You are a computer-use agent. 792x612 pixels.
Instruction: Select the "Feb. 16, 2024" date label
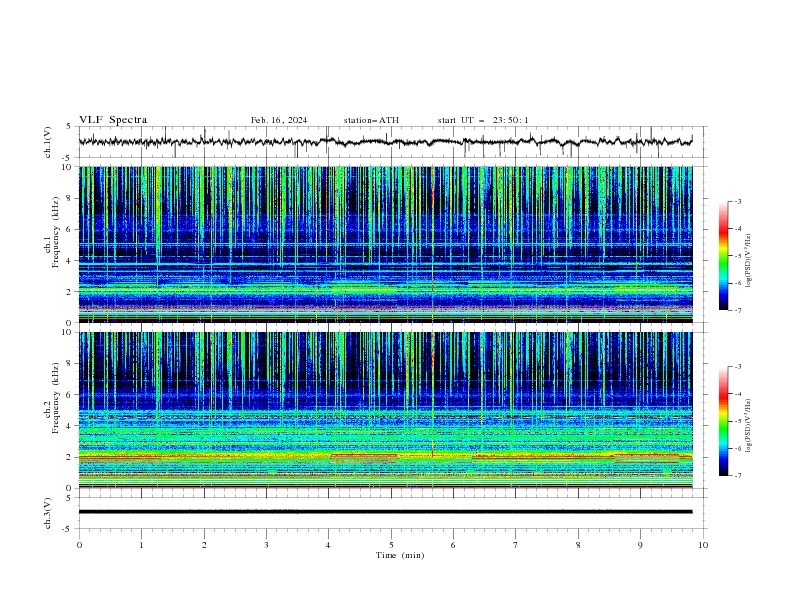click(279, 120)
